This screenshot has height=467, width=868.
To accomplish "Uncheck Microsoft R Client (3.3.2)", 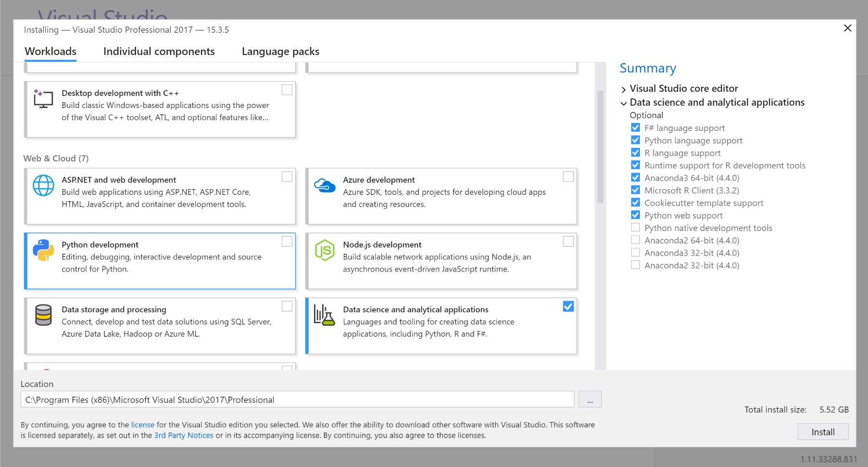I will coord(636,190).
